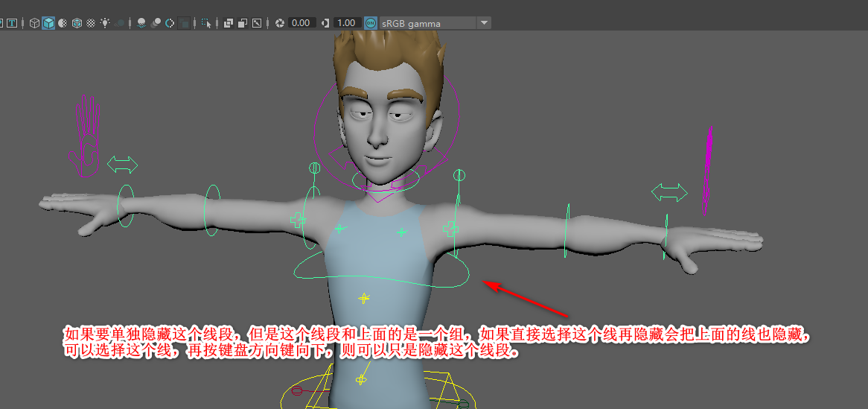Select Smooth Shade All cube icon
This screenshot has height=409, width=868.
tap(48, 23)
